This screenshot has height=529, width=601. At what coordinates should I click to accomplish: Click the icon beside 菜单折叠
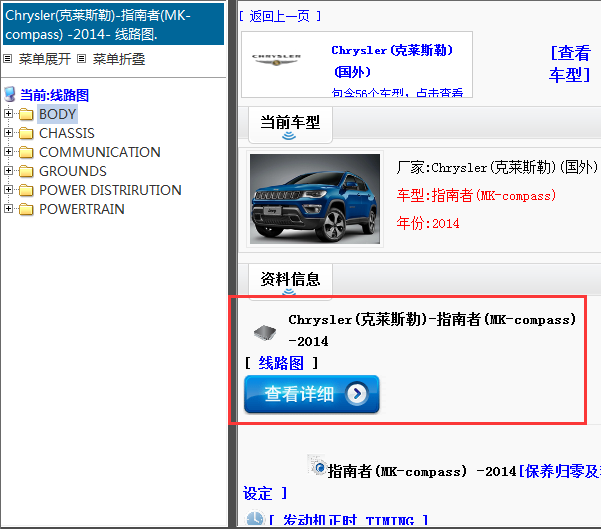pos(81,59)
